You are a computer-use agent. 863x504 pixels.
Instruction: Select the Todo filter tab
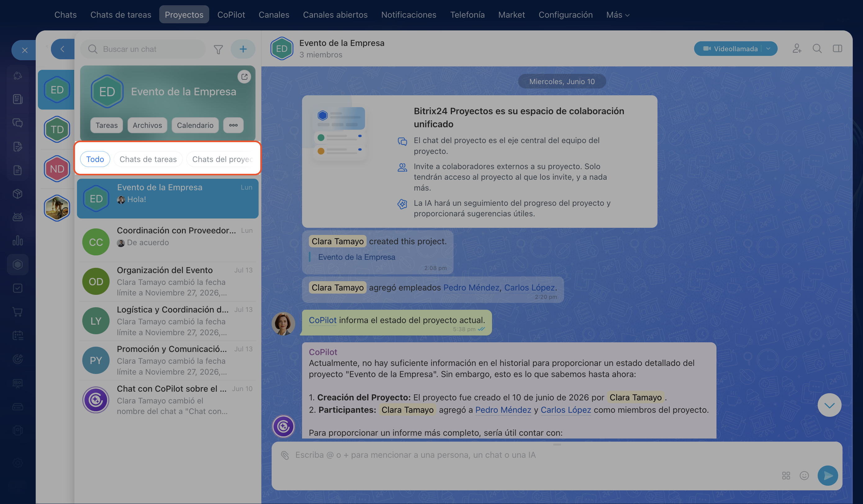tap(95, 159)
